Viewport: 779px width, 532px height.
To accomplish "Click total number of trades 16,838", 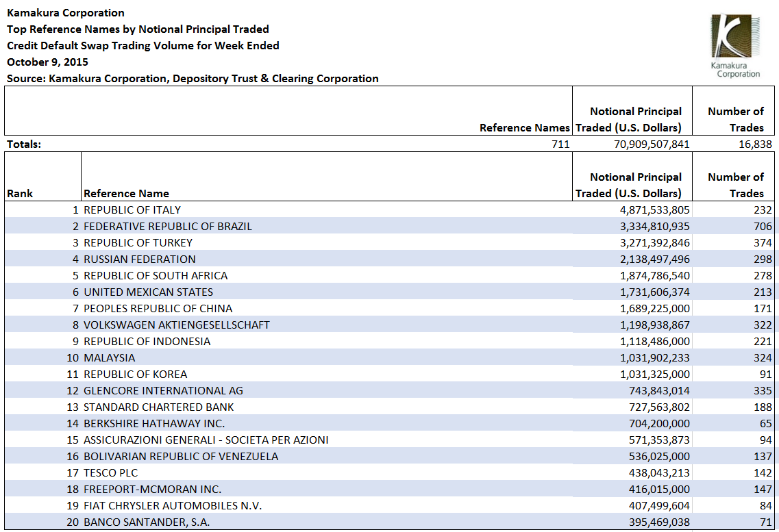I will click(755, 144).
